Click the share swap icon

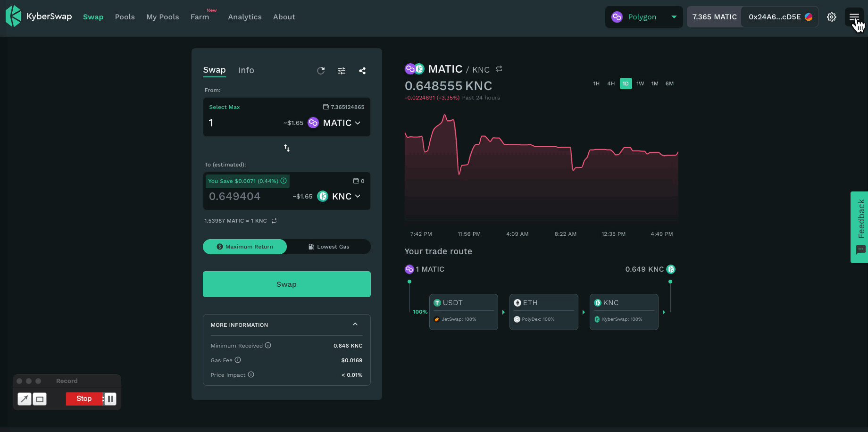[362, 71]
